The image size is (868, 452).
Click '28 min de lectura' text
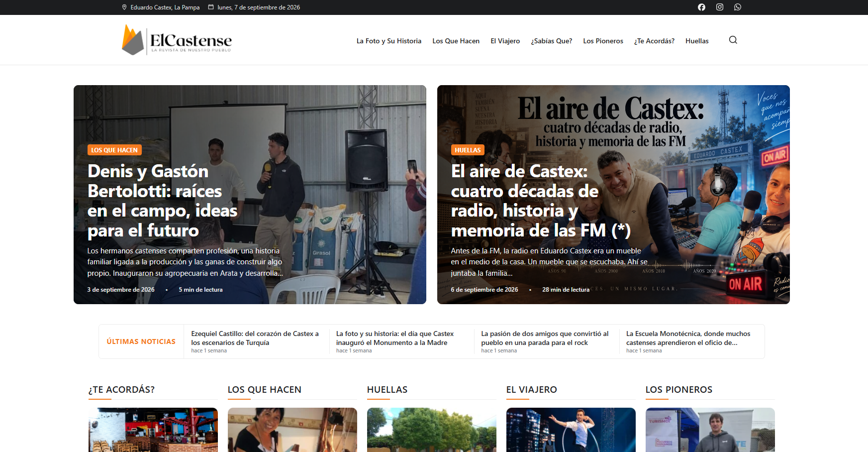pos(566,290)
